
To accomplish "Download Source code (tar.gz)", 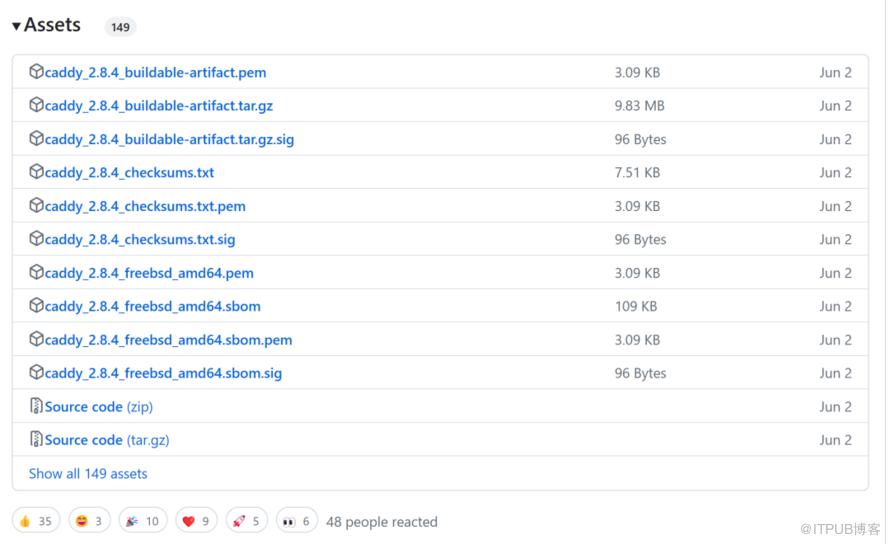I will point(107,441).
